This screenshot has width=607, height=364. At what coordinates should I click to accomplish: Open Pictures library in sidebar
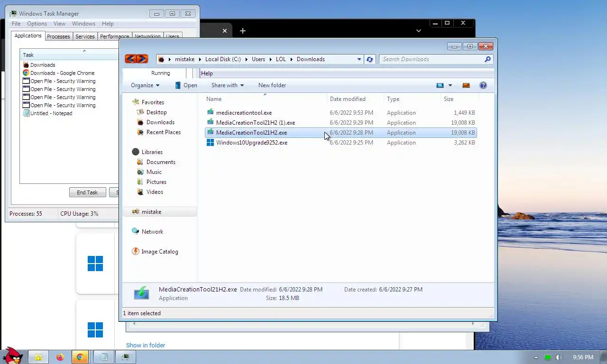point(156,182)
